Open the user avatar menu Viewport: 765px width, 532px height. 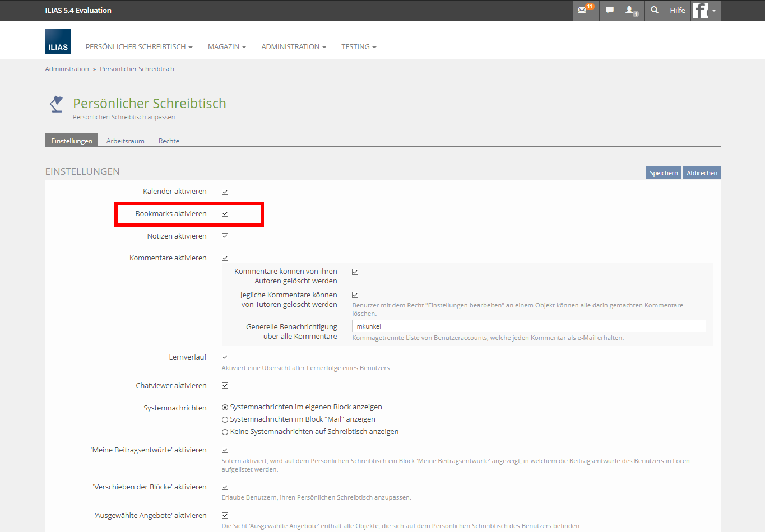click(x=704, y=10)
